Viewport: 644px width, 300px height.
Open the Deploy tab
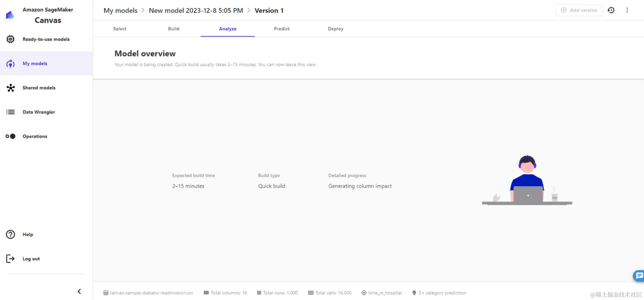(x=336, y=29)
